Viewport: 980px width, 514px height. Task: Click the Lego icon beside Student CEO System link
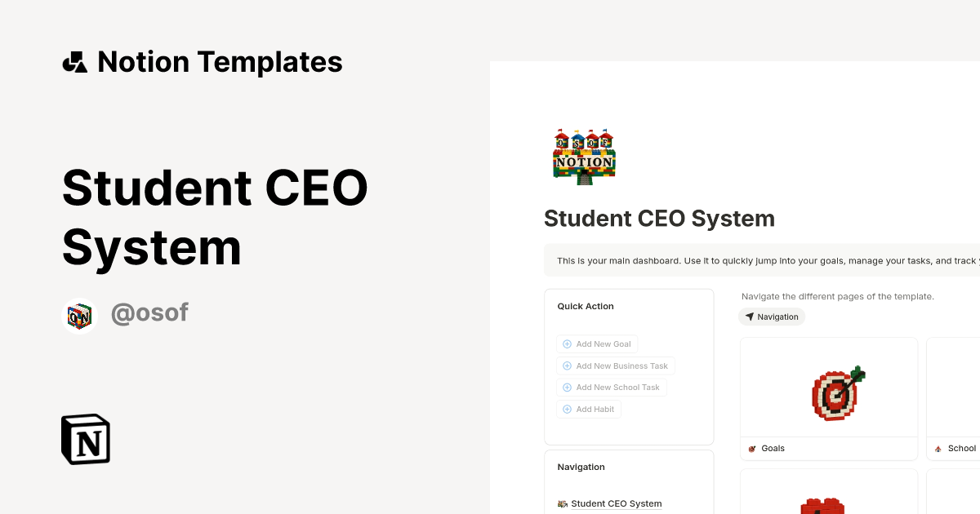[563, 503]
